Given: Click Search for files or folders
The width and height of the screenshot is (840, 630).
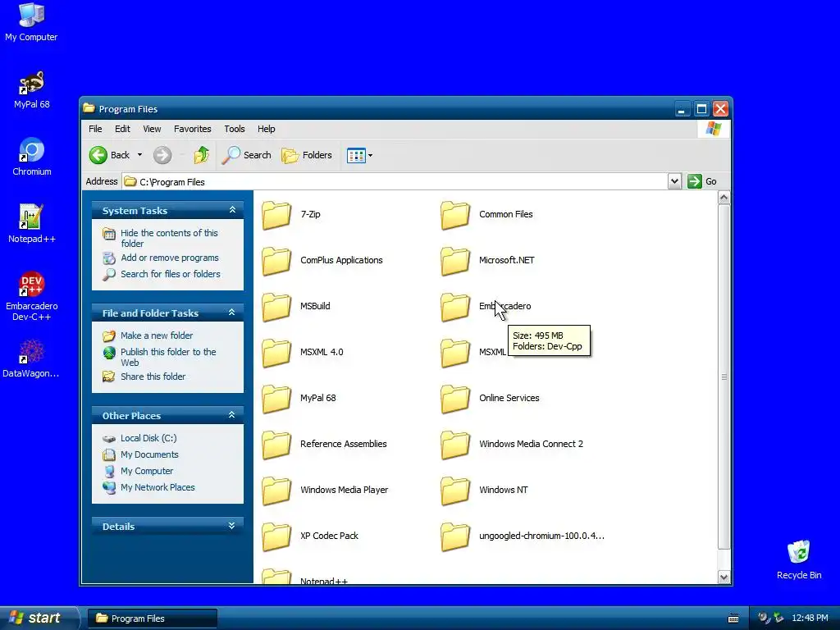Looking at the screenshot, I should click(171, 274).
